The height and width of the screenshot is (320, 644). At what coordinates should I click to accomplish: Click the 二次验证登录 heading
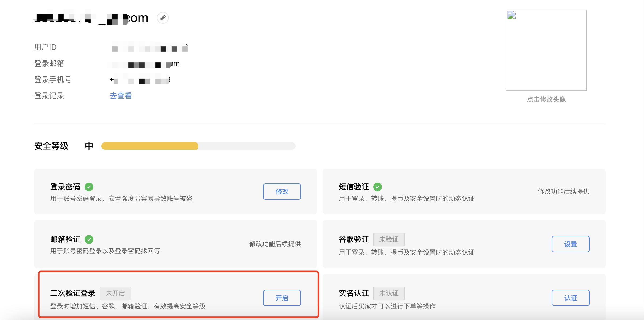73,293
